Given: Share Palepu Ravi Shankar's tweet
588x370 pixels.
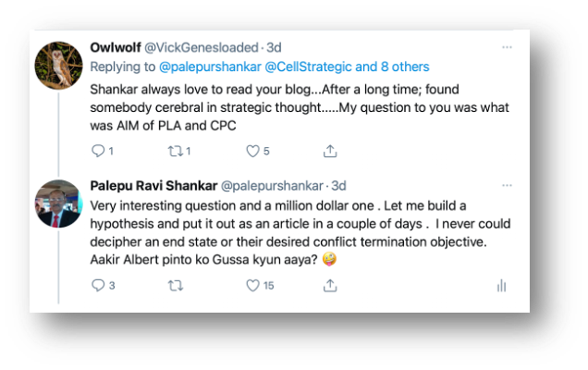Looking at the screenshot, I should tap(330, 285).
